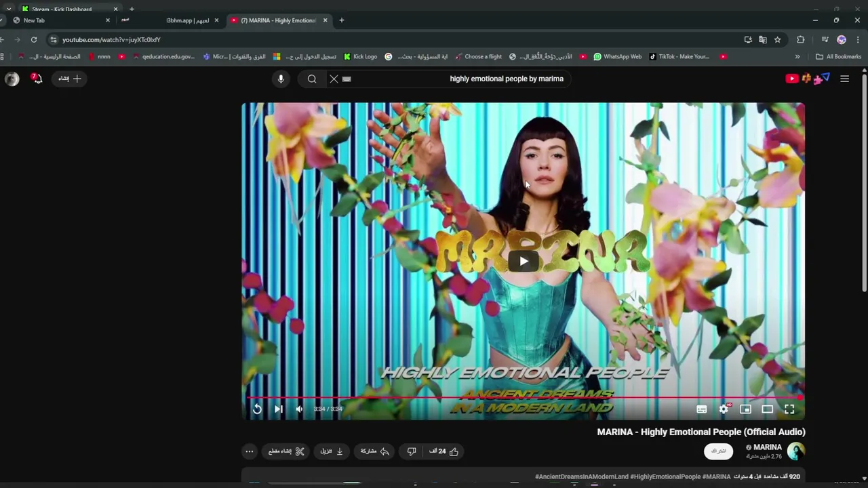This screenshot has width=868, height=488.
Task: Open Choose a flight bookmark
Action: click(478, 57)
